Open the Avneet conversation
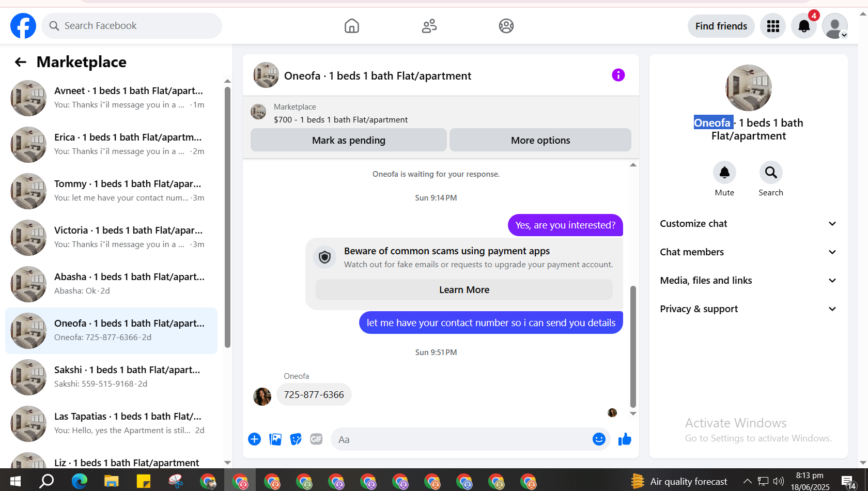 (111, 98)
